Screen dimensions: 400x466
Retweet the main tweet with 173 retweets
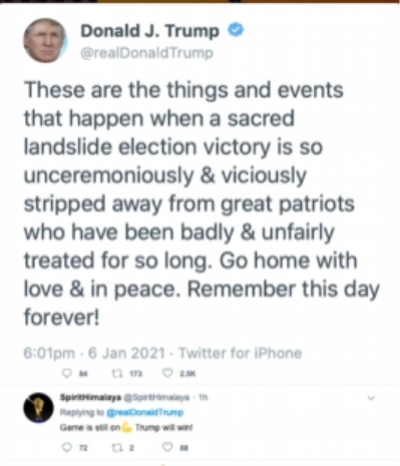(x=116, y=374)
